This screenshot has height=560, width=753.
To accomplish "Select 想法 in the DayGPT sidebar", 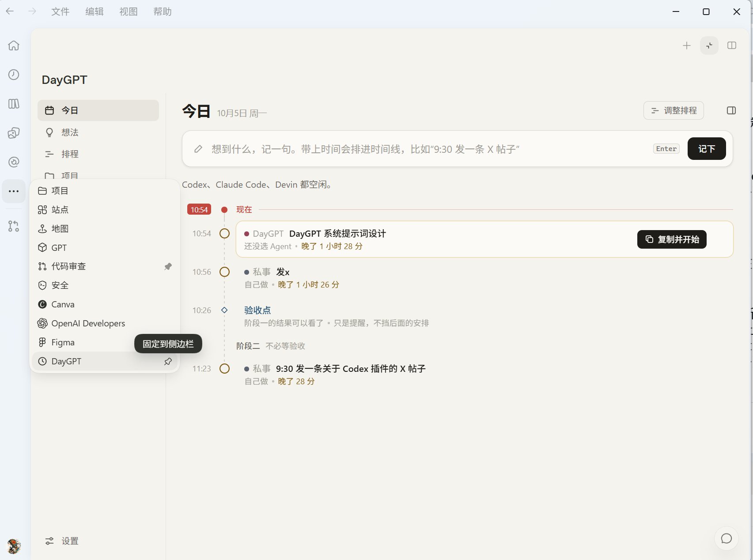I will click(x=98, y=132).
